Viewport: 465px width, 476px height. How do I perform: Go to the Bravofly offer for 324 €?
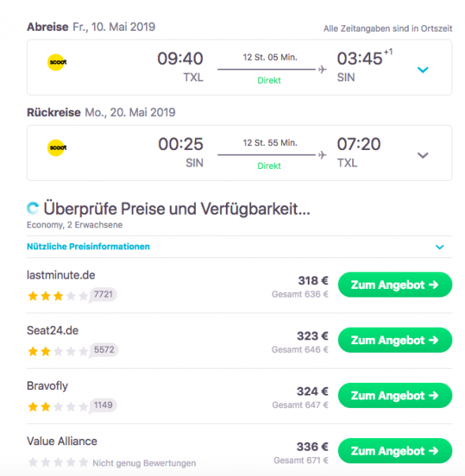[x=395, y=395]
